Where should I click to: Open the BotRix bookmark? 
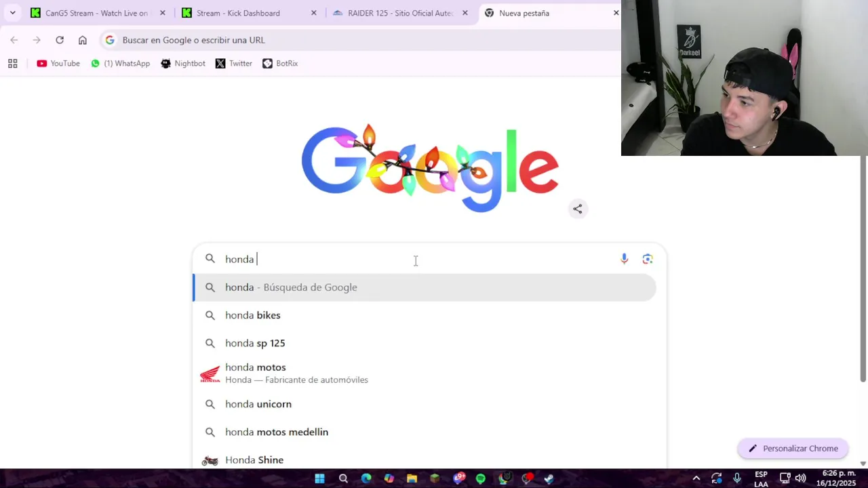[x=280, y=63]
